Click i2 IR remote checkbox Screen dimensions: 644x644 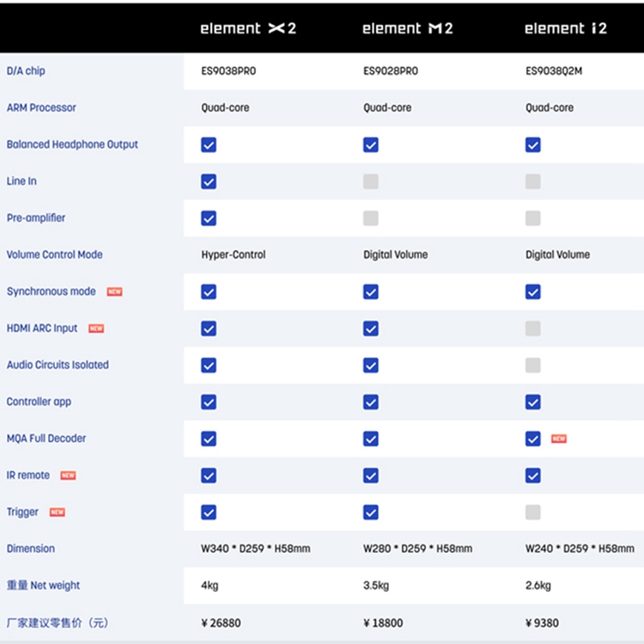533,476
